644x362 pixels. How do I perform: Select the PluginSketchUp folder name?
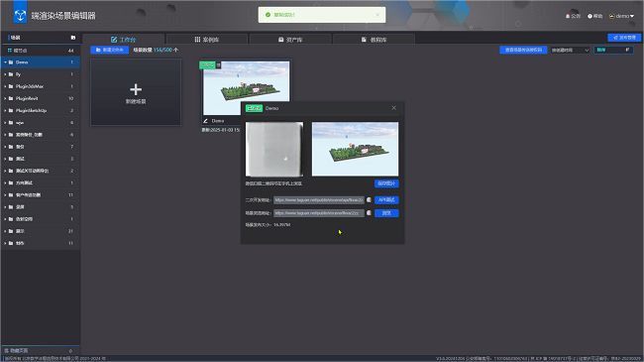click(32, 111)
